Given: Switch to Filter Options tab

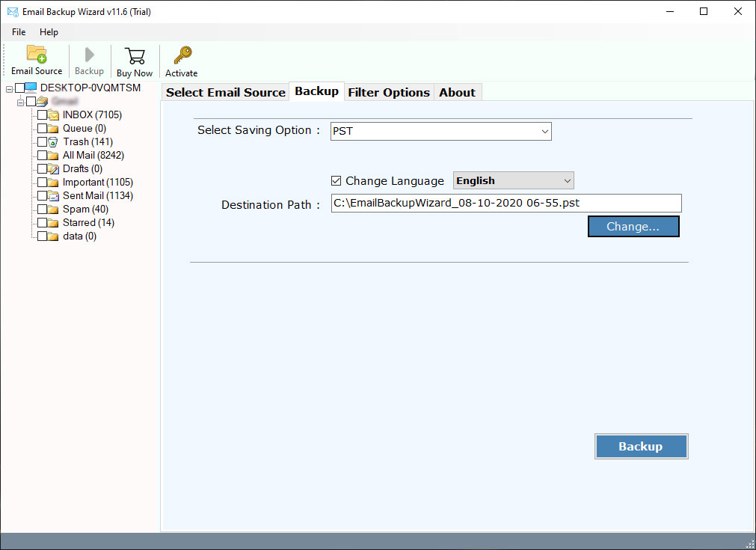Looking at the screenshot, I should tap(389, 92).
